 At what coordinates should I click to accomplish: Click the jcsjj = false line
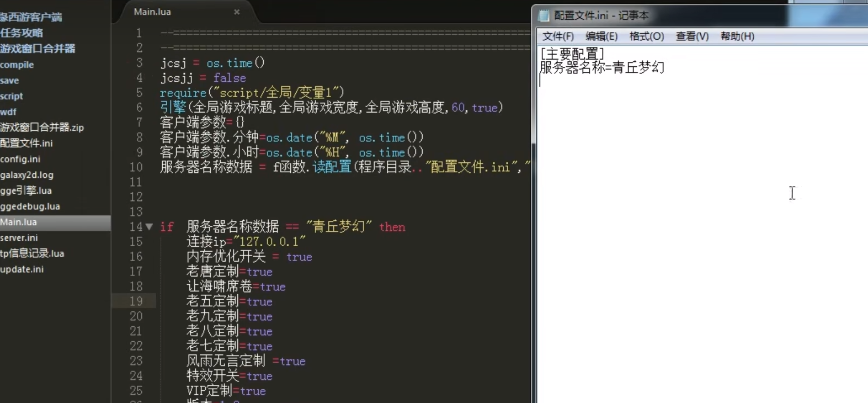[203, 78]
